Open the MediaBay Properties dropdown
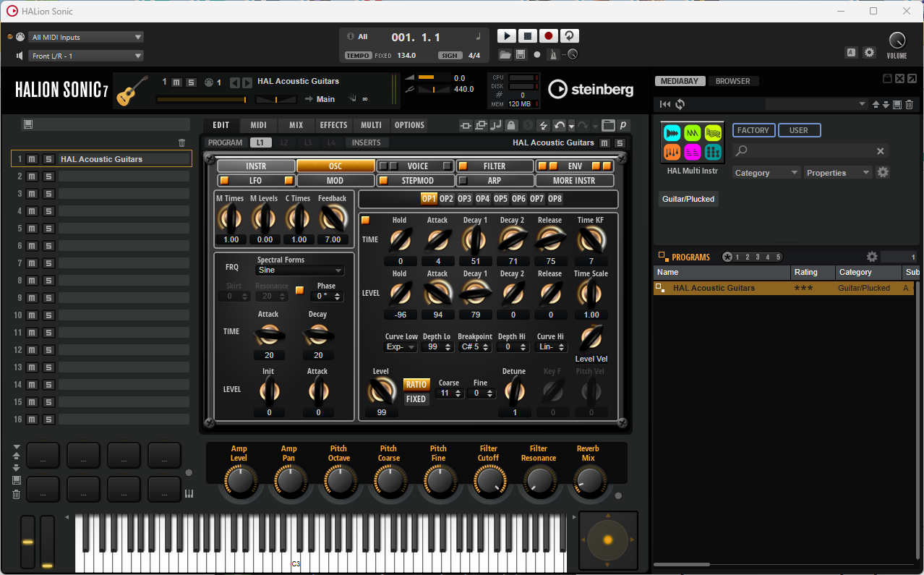Viewport: 924px width, 575px height. 838,173
